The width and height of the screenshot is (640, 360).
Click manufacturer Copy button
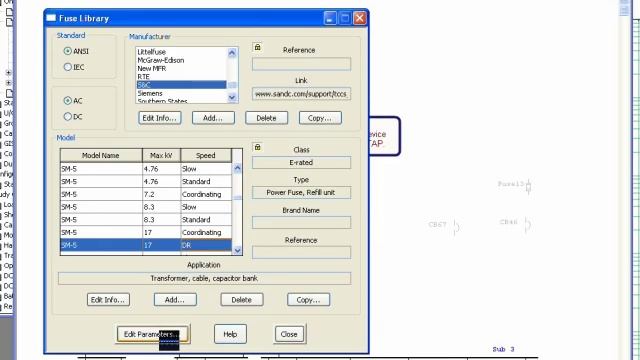tap(320, 118)
